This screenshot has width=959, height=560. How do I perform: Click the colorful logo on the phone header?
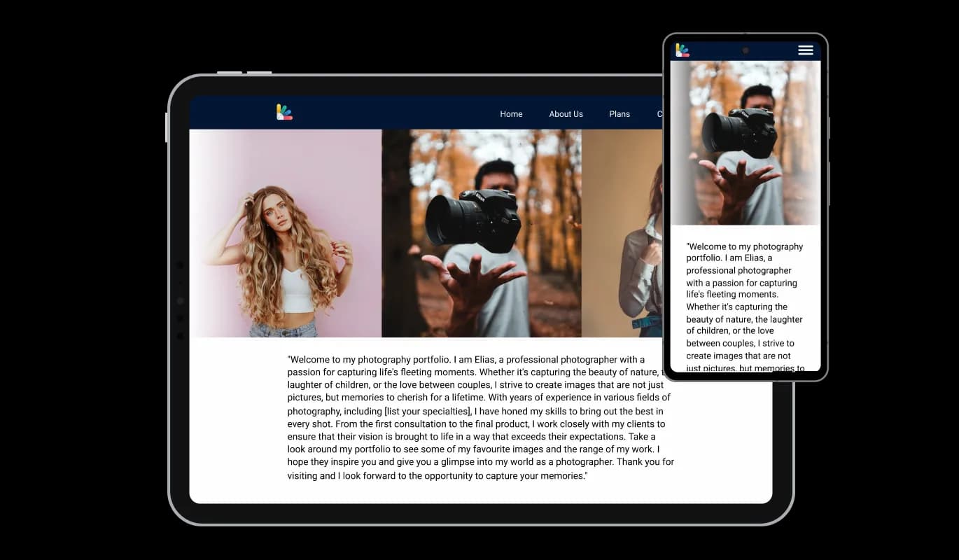coord(682,50)
